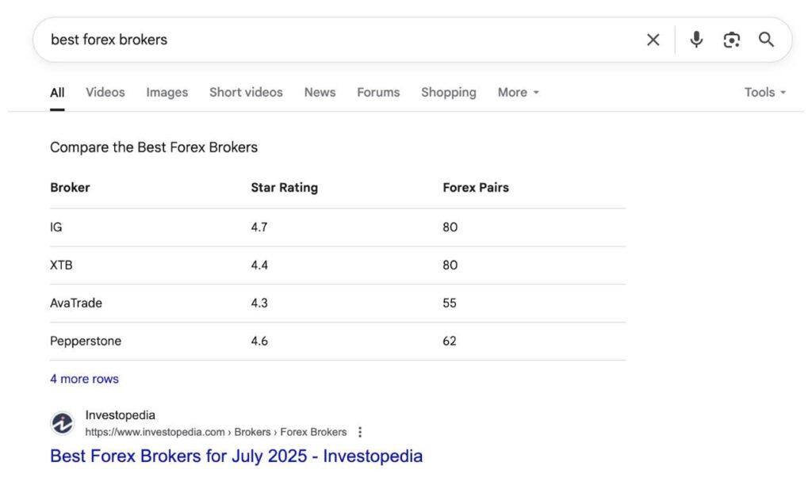This screenshot has width=812, height=504.
Task: Switch to the Videos tab
Action: click(x=105, y=93)
